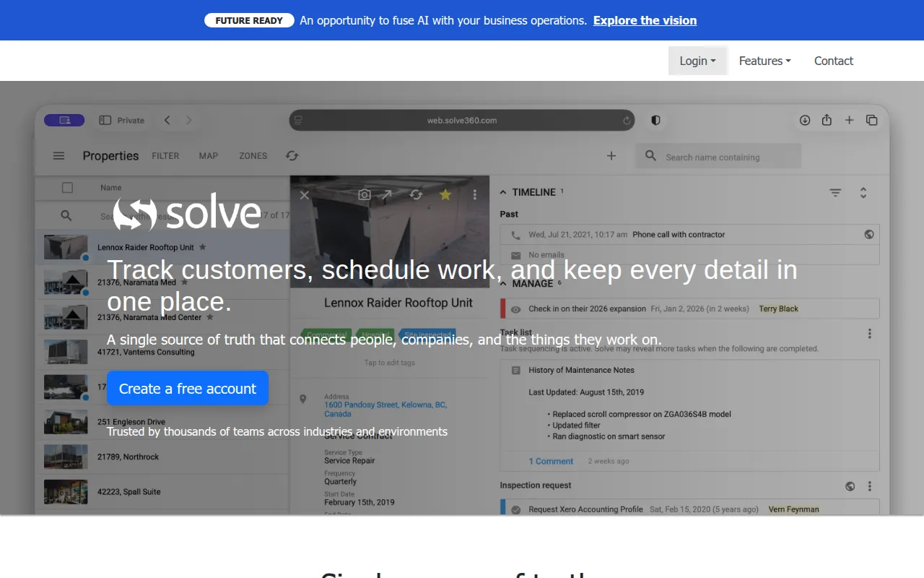Click the Search name containing field
Viewport: 924px width, 578px height.
(718, 156)
